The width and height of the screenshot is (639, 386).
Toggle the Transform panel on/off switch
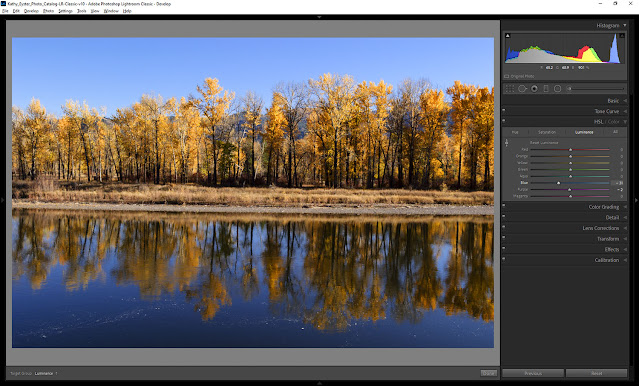point(504,238)
